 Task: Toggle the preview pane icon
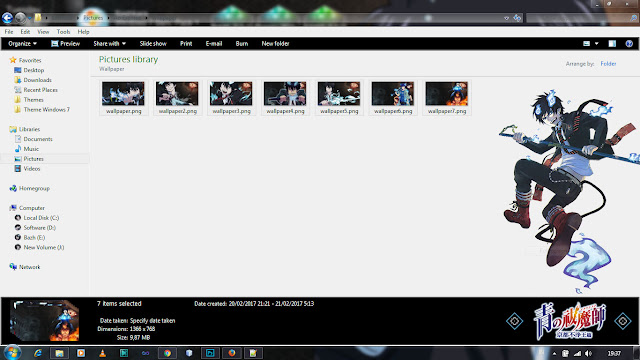pos(612,44)
